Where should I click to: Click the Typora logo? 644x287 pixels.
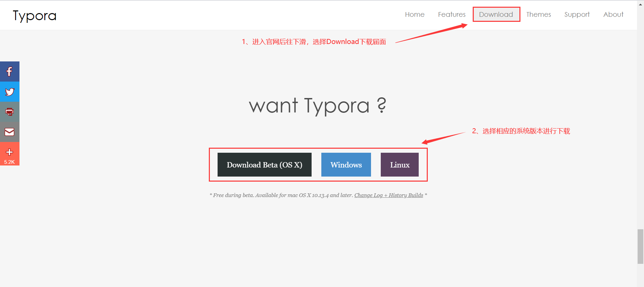click(x=35, y=16)
